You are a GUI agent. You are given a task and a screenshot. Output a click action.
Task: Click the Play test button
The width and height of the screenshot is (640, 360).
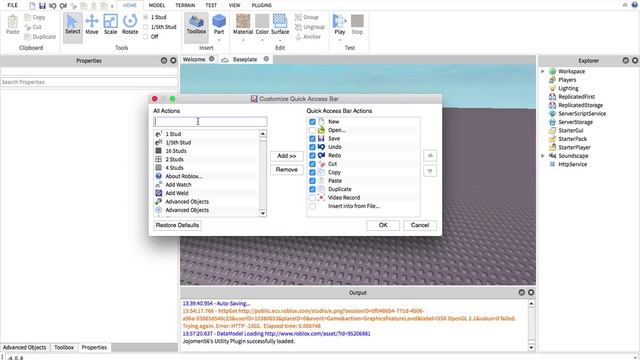[x=340, y=24]
